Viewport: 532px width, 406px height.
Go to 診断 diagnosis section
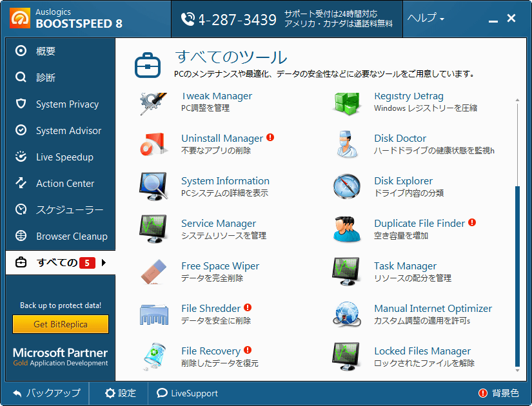(x=61, y=77)
